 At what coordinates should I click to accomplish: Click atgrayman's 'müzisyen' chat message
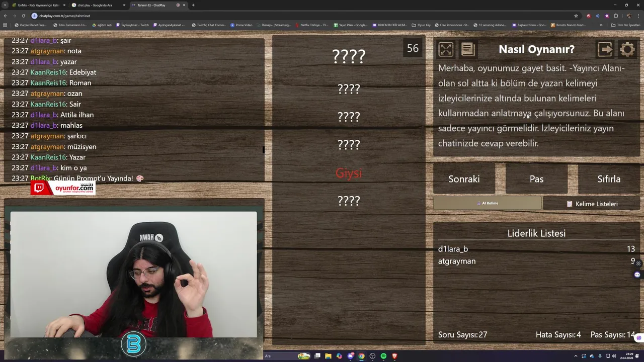pos(82,147)
